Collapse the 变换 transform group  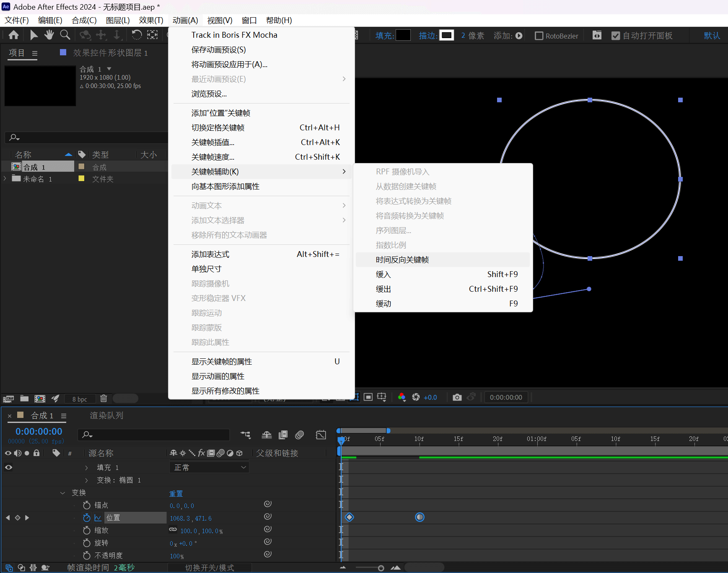coord(62,493)
